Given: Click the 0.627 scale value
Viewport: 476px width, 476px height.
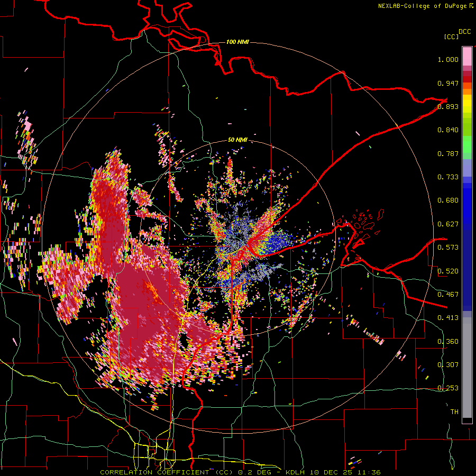Looking at the screenshot, I should click(x=448, y=224).
